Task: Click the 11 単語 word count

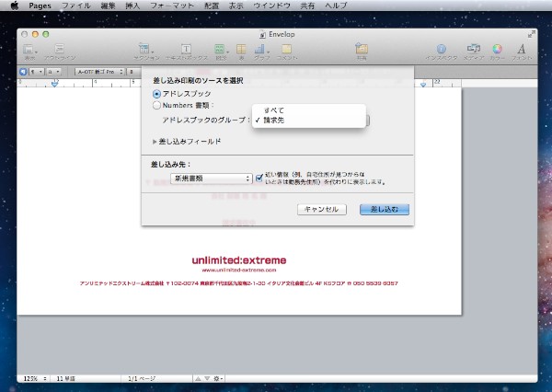Action: (66, 378)
